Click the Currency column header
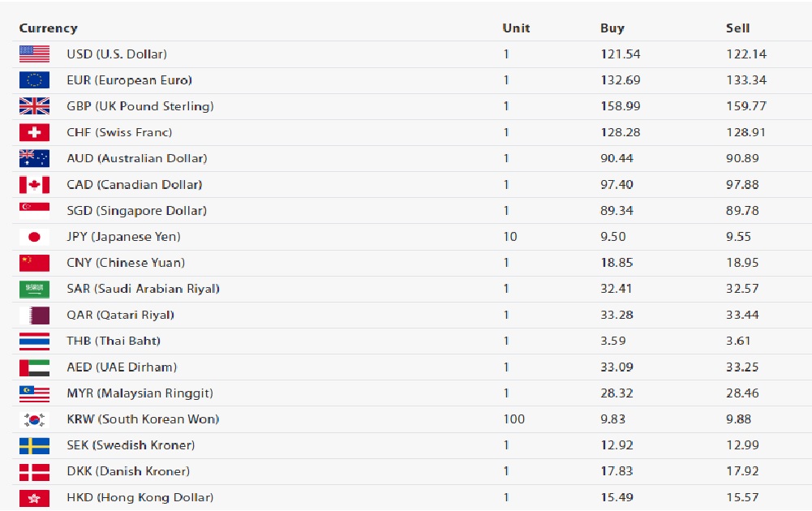The height and width of the screenshot is (511, 812). (48, 28)
